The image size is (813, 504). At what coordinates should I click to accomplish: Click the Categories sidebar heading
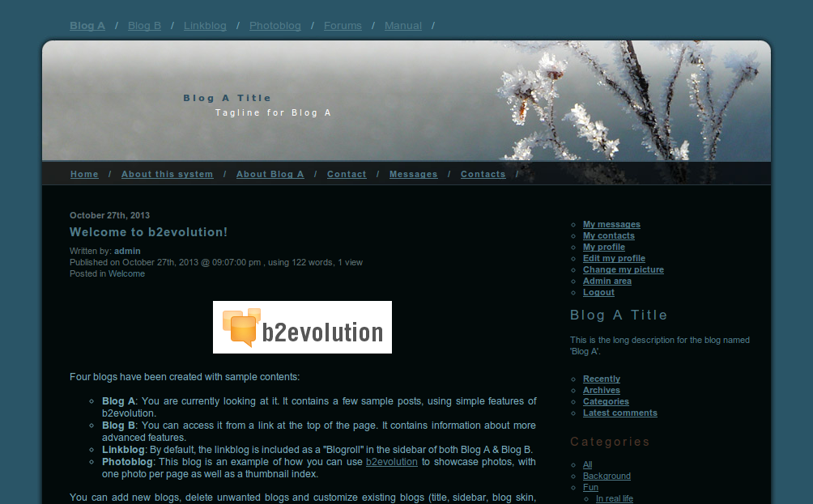[610, 442]
